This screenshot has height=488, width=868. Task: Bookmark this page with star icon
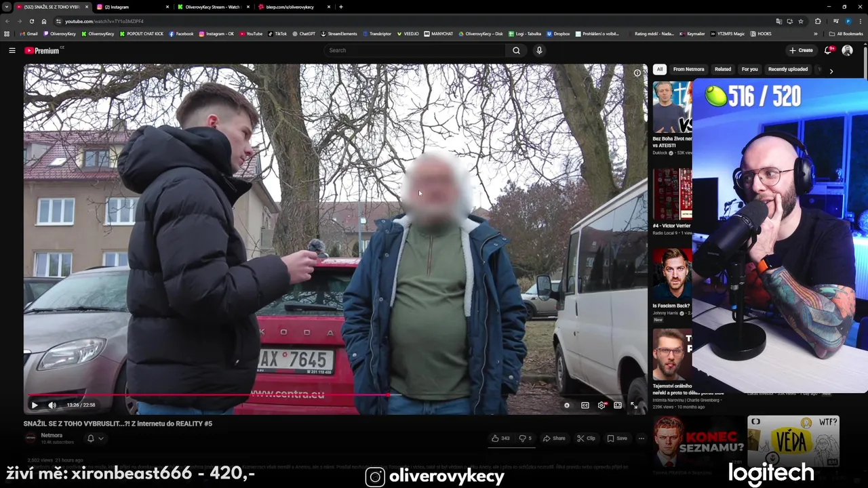[x=801, y=21]
